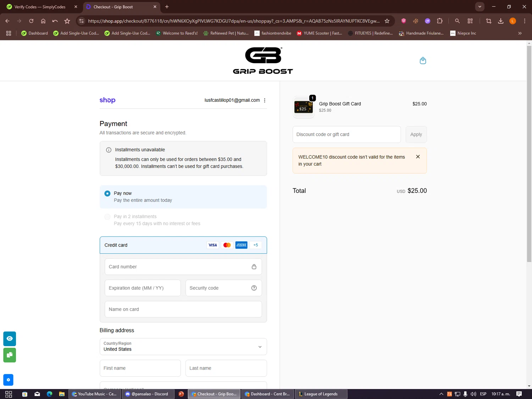Open League of Legends in the taskbar
The width and height of the screenshot is (532, 399).
tap(321, 394)
